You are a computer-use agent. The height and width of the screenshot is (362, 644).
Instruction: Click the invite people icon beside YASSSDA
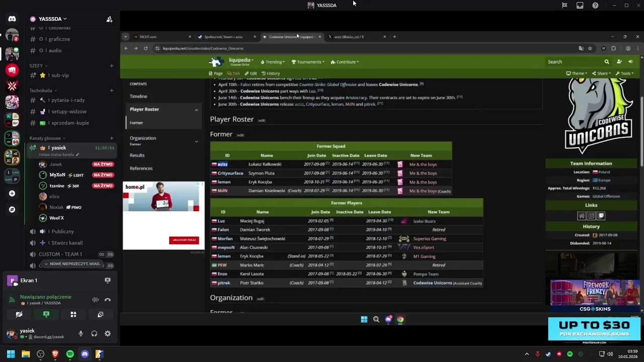[109, 19]
